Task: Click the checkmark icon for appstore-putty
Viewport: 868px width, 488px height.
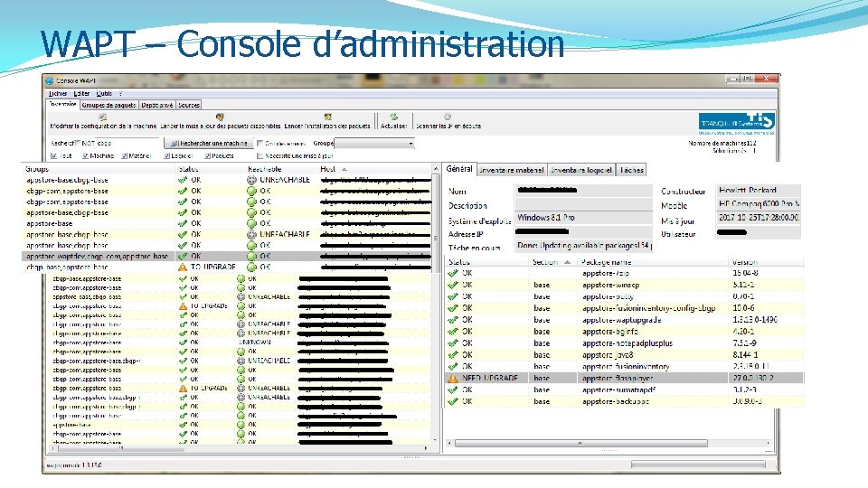Action: click(x=453, y=296)
